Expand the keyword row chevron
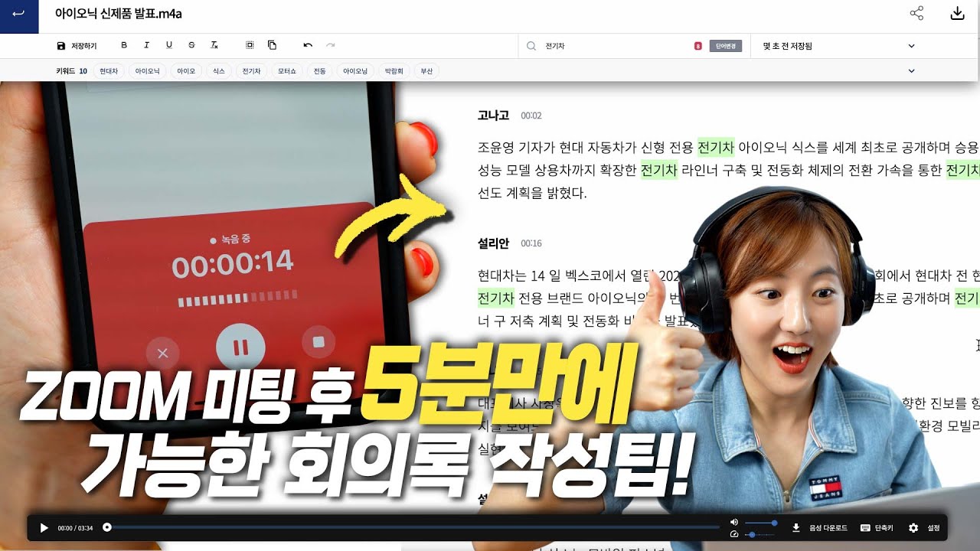The image size is (980, 551). 911,71
